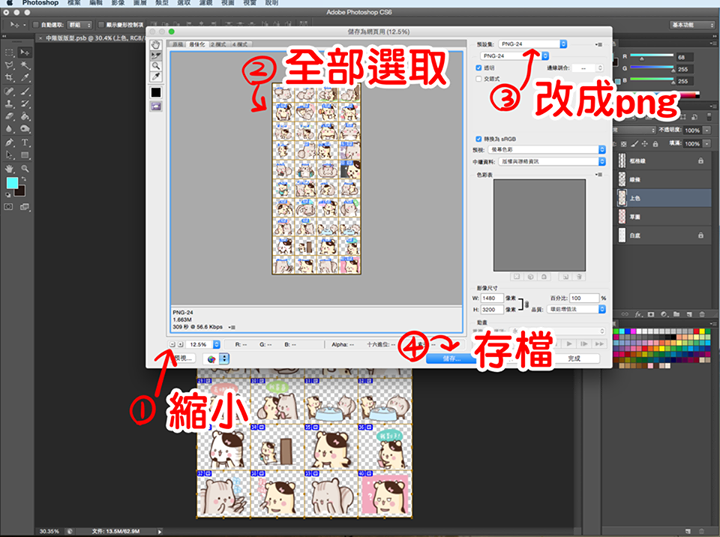Screen dimensions: 720x537
Task: Select the Zoom tool in main toolbar
Action: coord(25,169)
